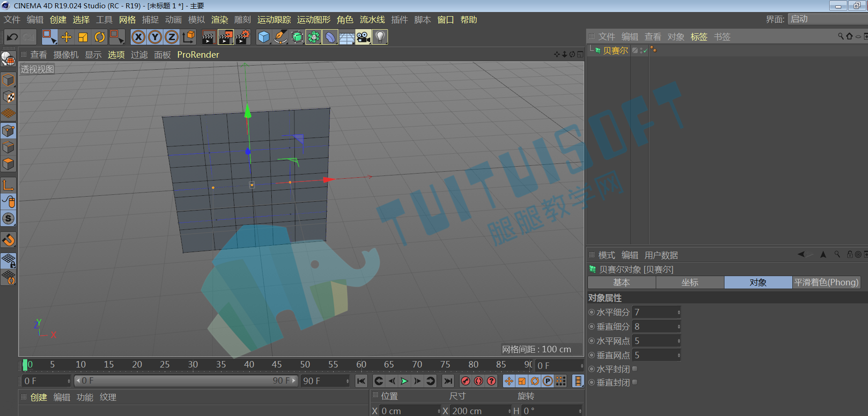
Task: Open the 运动图形 menu
Action: pos(314,19)
